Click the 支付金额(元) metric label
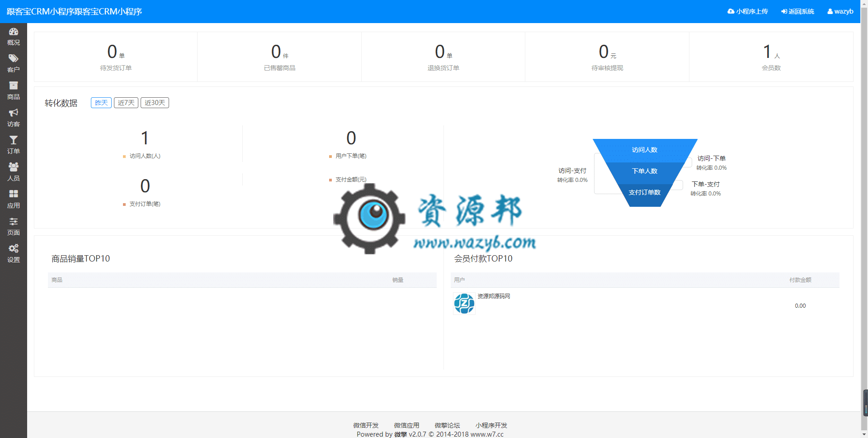Image resolution: width=868 pixels, height=438 pixels. click(x=351, y=180)
